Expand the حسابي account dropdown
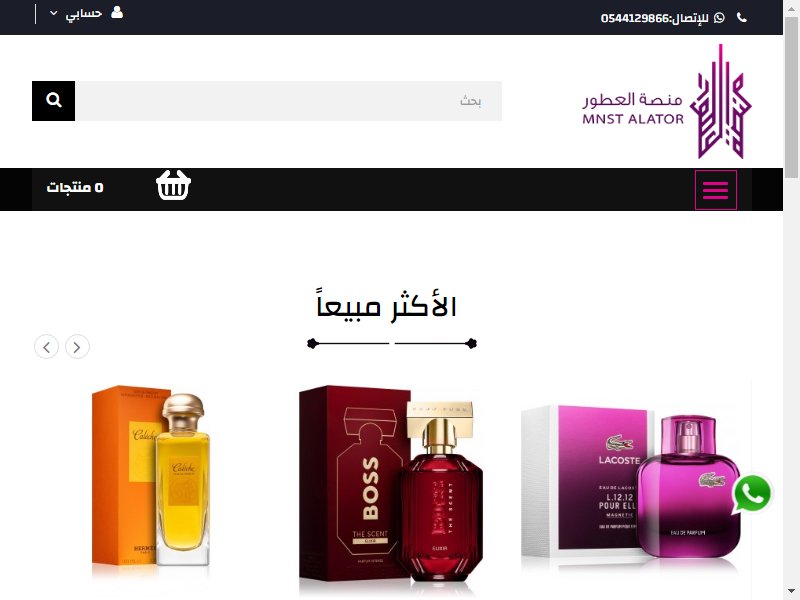800x600 pixels. tap(86, 13)
